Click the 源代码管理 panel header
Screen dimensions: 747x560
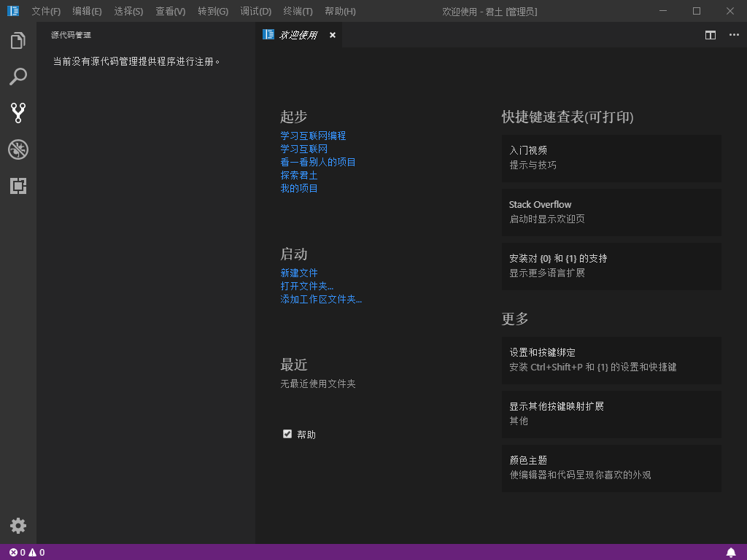[x=71, y=35]
